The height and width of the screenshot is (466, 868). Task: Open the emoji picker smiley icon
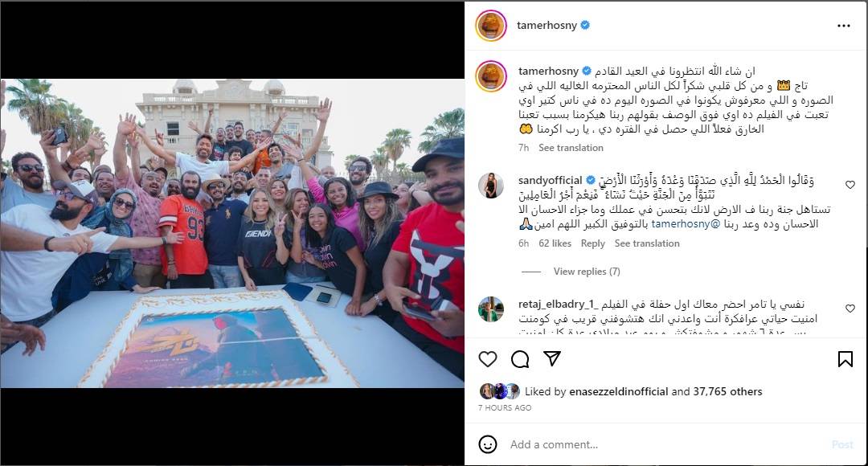(488, 444)
